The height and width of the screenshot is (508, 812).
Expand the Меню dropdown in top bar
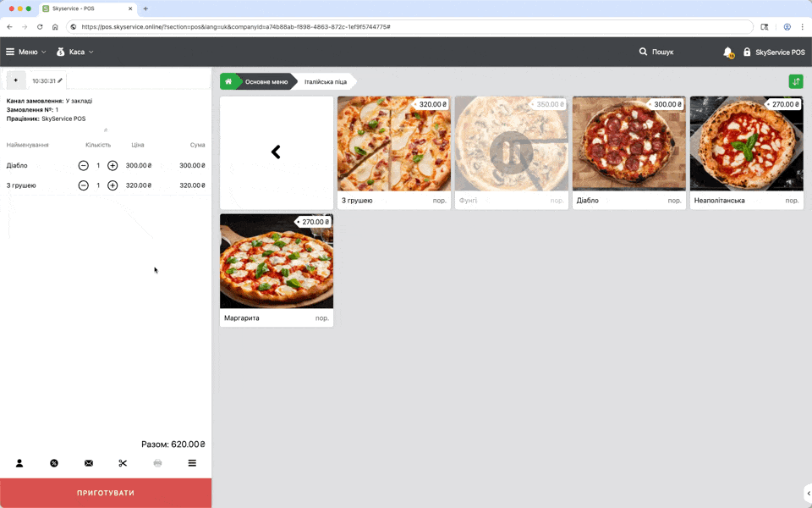tap(26, 52)
